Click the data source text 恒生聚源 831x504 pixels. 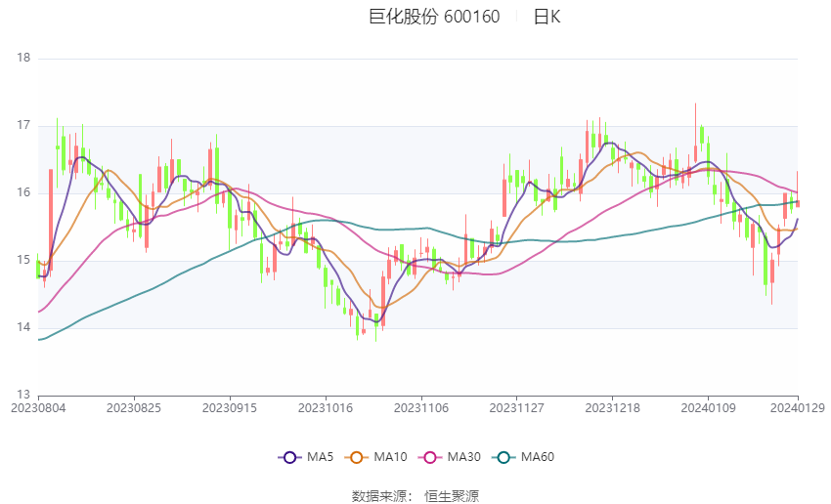(452, 496)
